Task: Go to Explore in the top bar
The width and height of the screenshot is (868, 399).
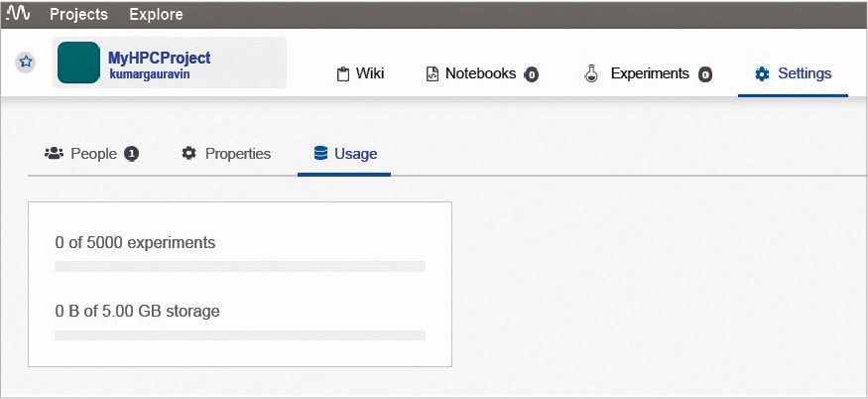Action: 156,15
